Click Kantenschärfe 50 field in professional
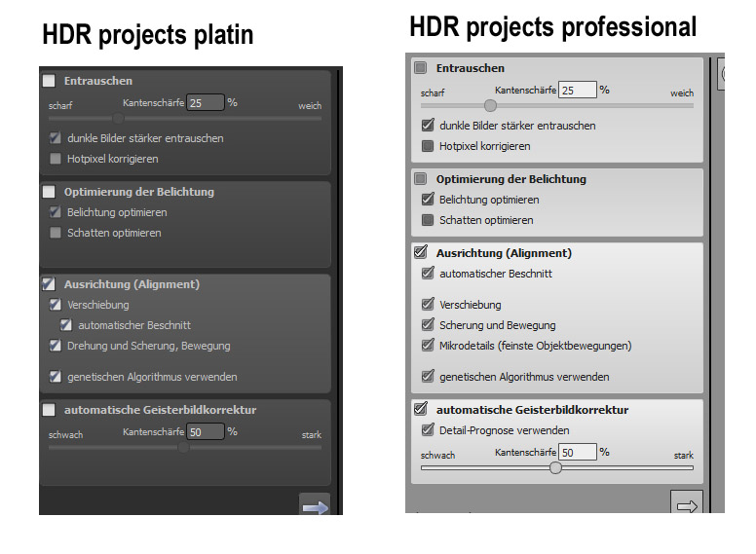 (577, 452)
